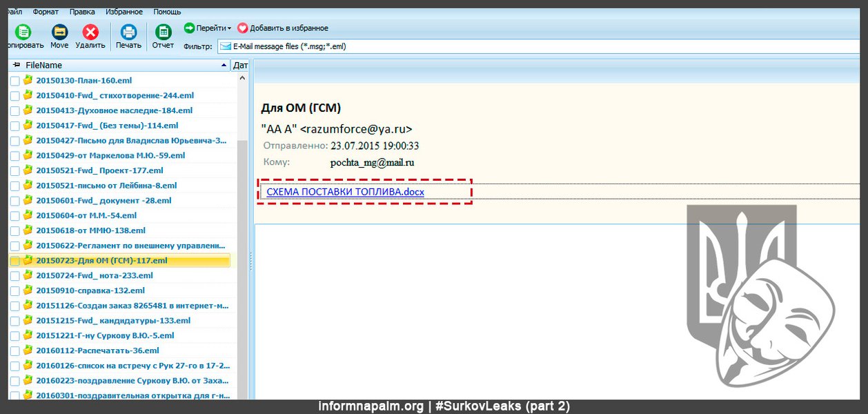
Task: Click the mail icon for 20150724-Fwd_ нота-233.eml
Action: point(28,275)
